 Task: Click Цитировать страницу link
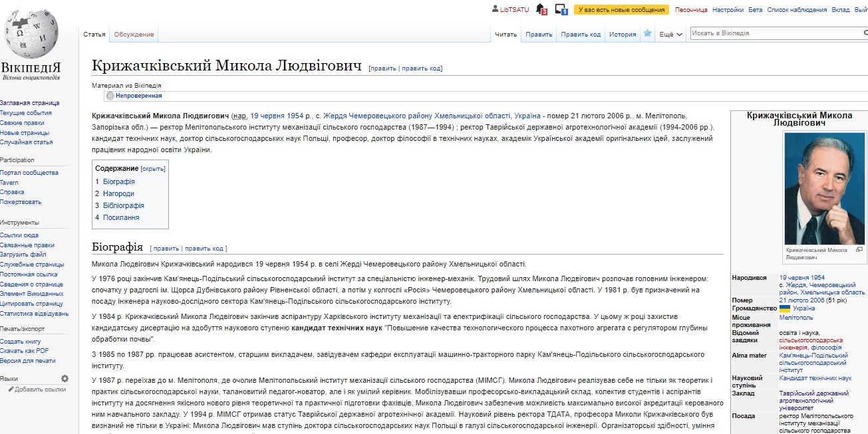pos(31,304)
